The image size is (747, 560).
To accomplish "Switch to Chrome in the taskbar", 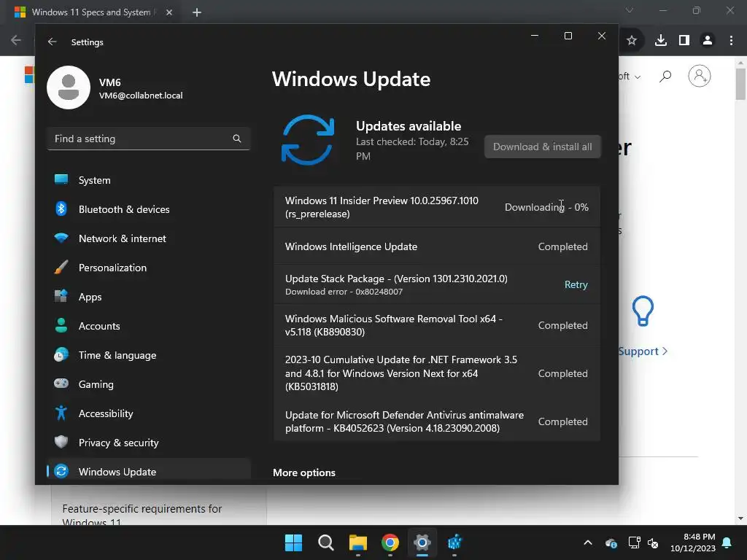I will coord(390,542).
